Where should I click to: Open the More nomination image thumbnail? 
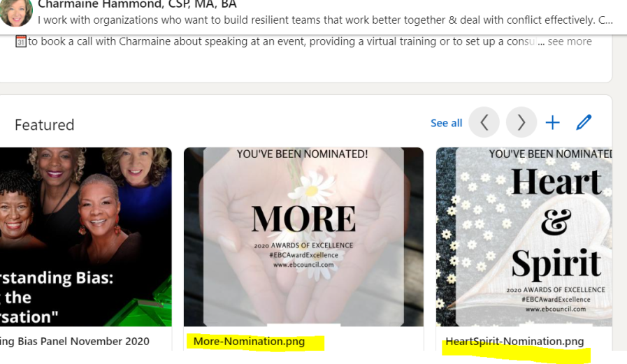pos(303,237)
